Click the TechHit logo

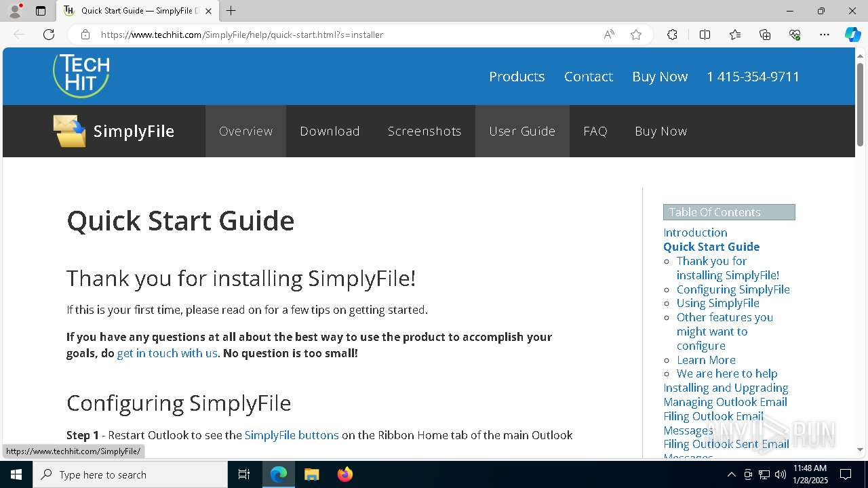(81, 75)
